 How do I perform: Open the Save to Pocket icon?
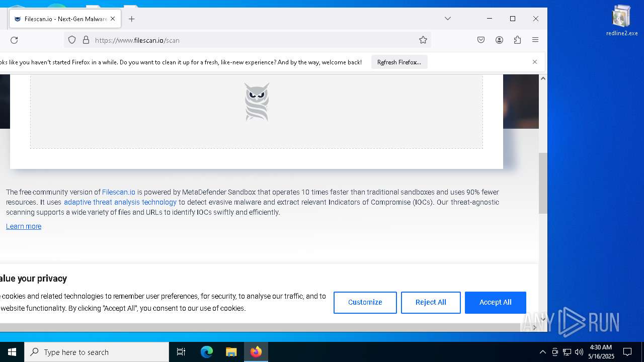point(481,40)
